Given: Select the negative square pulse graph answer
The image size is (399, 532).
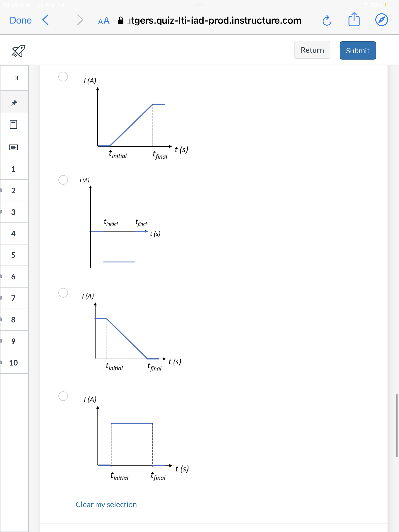Looking at the screenshot, I should (x=63, y=180).
